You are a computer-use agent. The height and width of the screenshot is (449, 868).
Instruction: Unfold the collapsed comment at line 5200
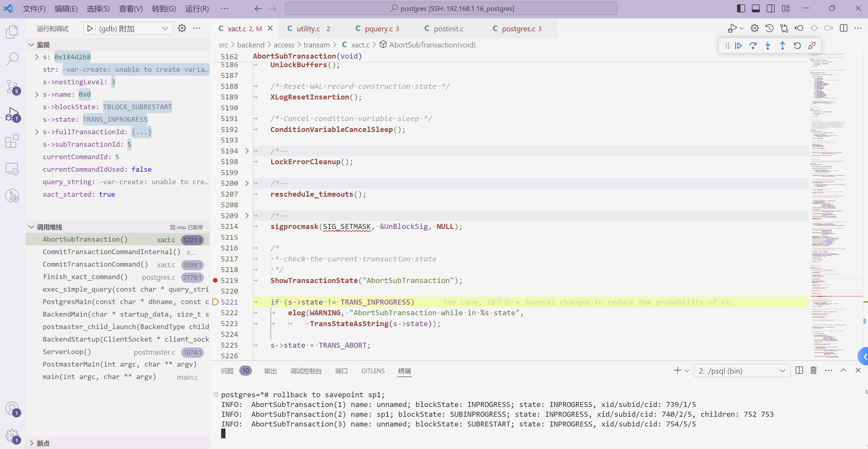click(247, 183)
